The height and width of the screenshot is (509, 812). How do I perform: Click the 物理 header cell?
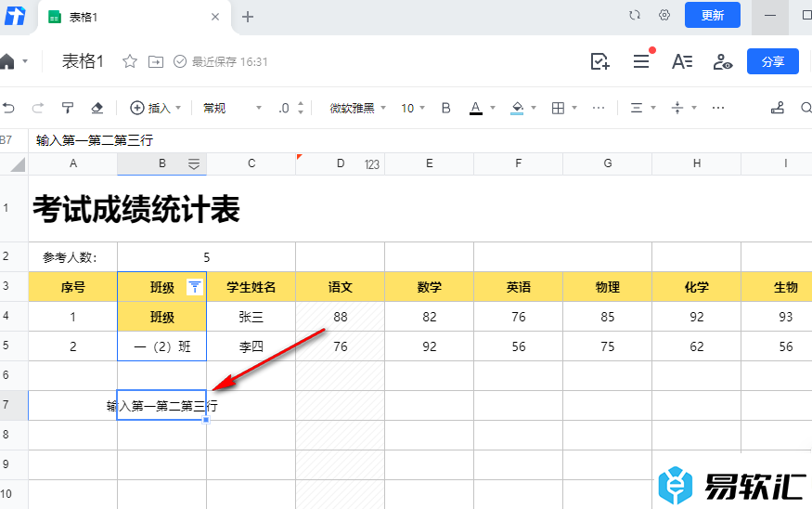point(608,287)
